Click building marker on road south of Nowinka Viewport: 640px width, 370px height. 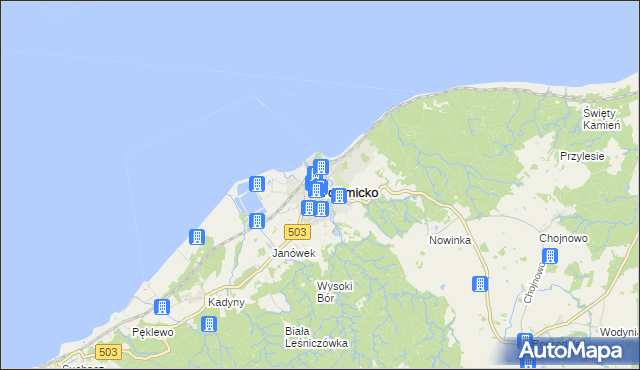point(480,284)
